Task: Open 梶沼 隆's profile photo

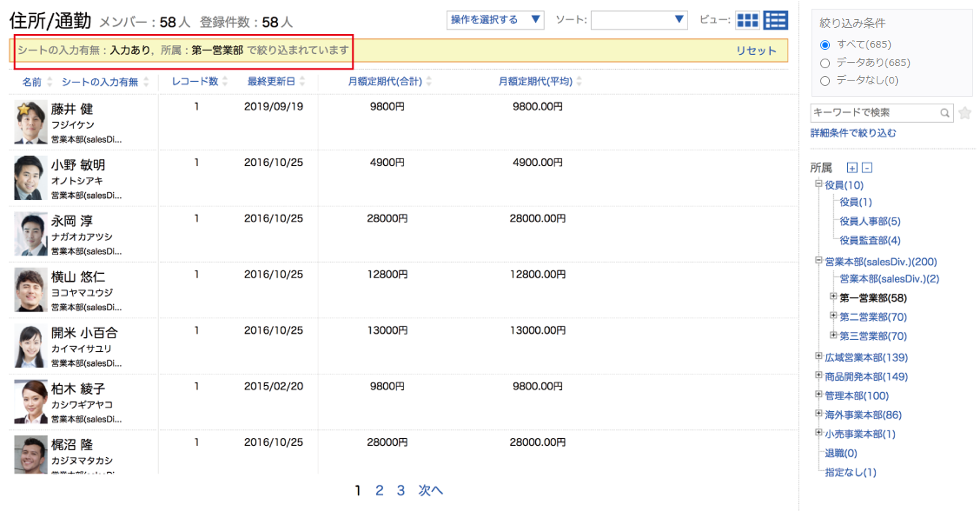Action: coord(31,455)
